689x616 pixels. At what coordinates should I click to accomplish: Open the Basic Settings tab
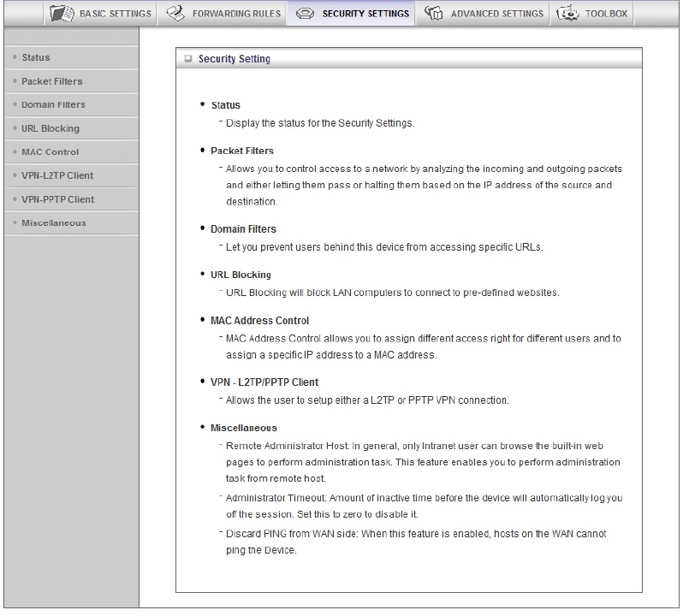(101, 14)
